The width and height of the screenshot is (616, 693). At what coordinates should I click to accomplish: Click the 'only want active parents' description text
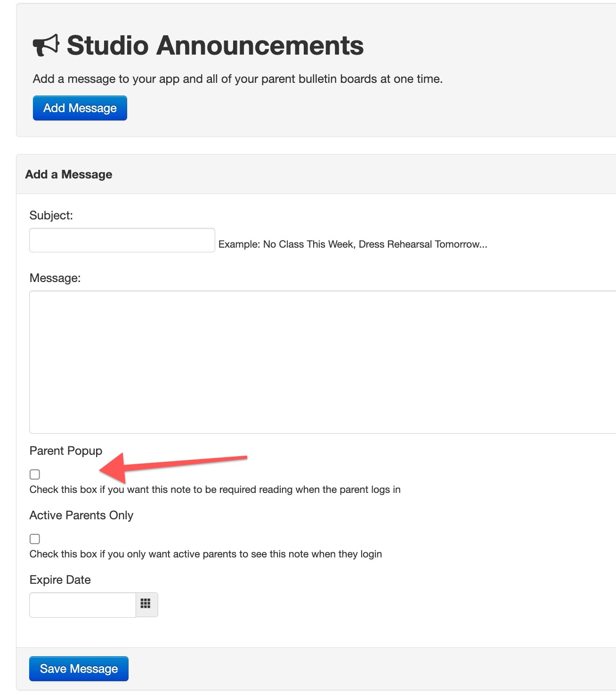tap(206, 554)
